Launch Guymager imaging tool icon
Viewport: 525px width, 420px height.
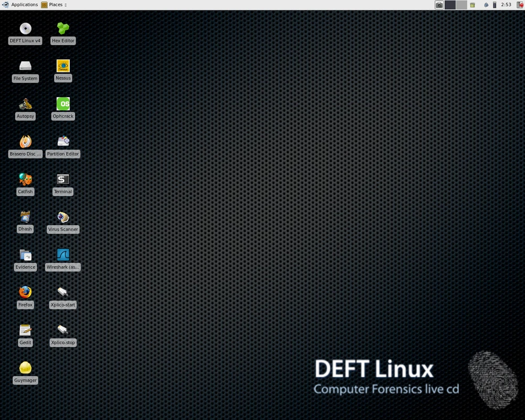tap(25, 368)
